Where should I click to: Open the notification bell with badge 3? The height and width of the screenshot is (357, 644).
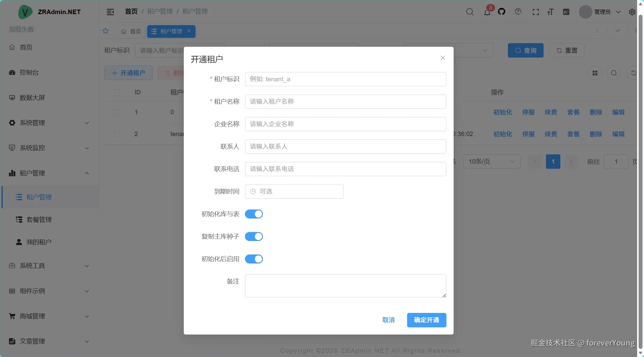click(487, 12)
